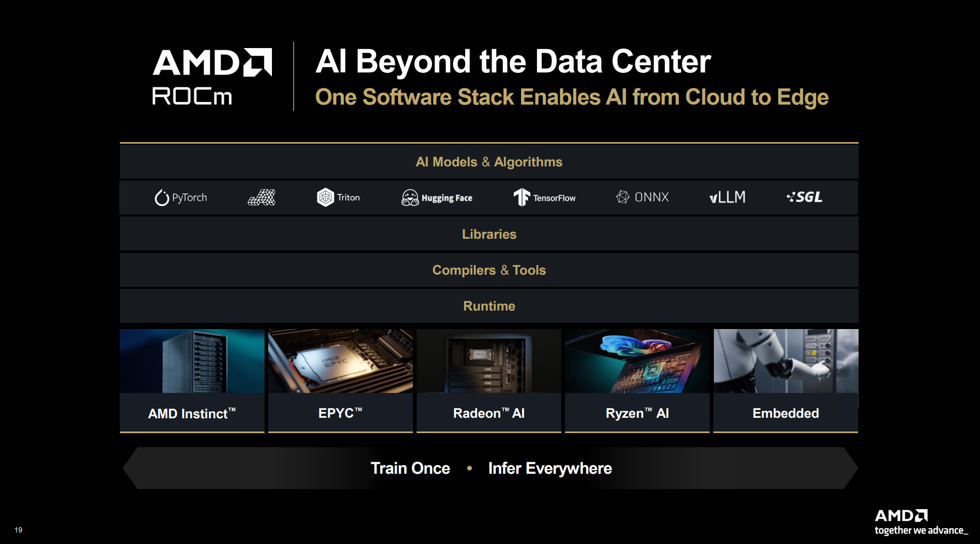The height and width of the screenshot is (544, 980).
Task: Select the TensorFlow logo
Action: tap(544, 198)
